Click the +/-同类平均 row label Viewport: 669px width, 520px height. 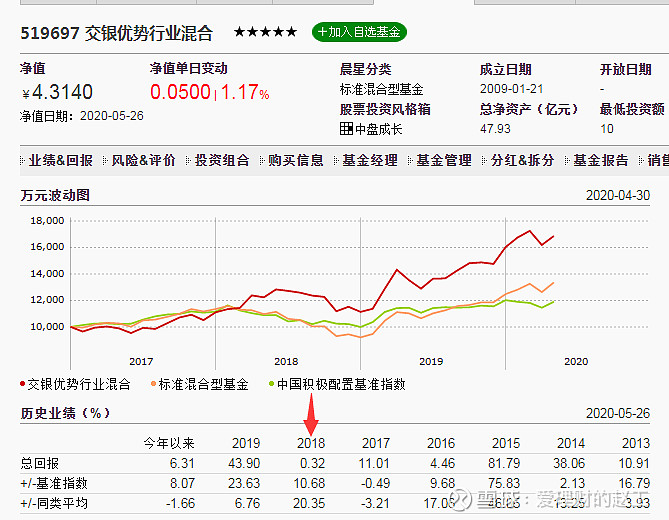coord(54,503)
